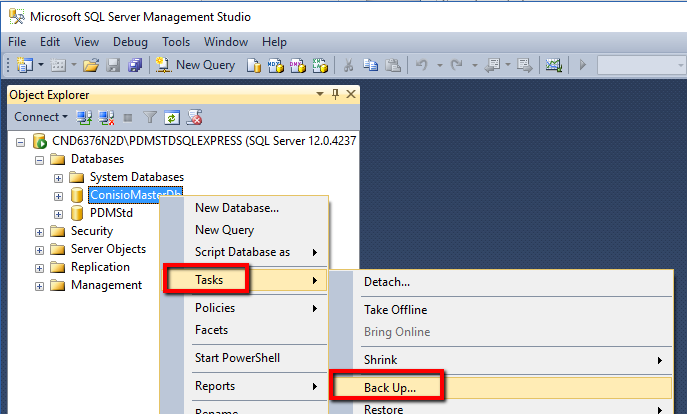
Task: Click the New Query toolbar button
Action: click(x=197, y=65)
